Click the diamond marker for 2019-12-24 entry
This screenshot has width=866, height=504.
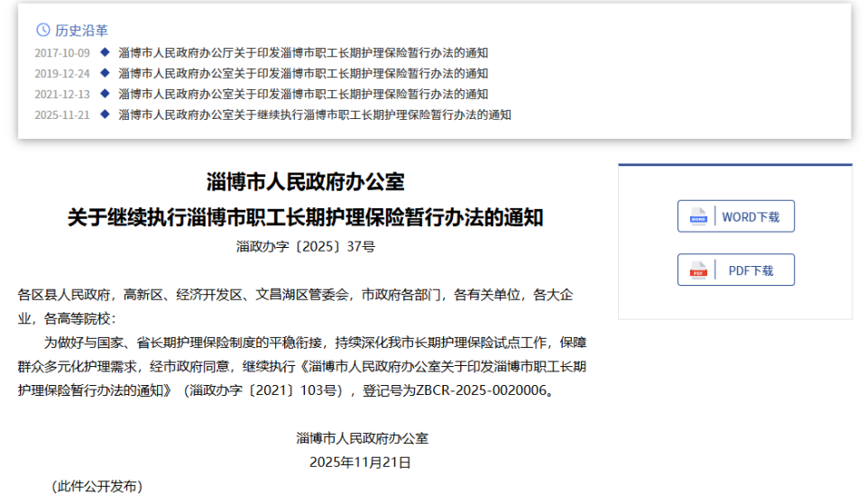pos(105,73)
